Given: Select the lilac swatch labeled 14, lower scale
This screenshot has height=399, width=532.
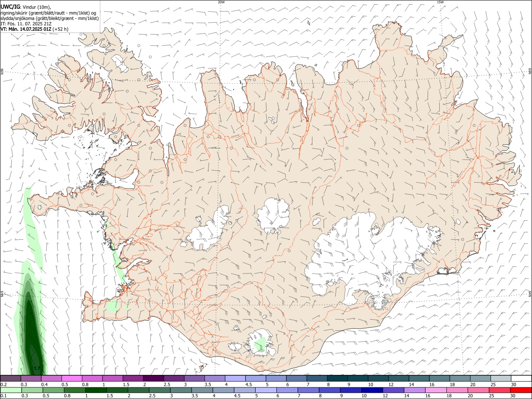Looking at the screenshot, I should [414, 390].
